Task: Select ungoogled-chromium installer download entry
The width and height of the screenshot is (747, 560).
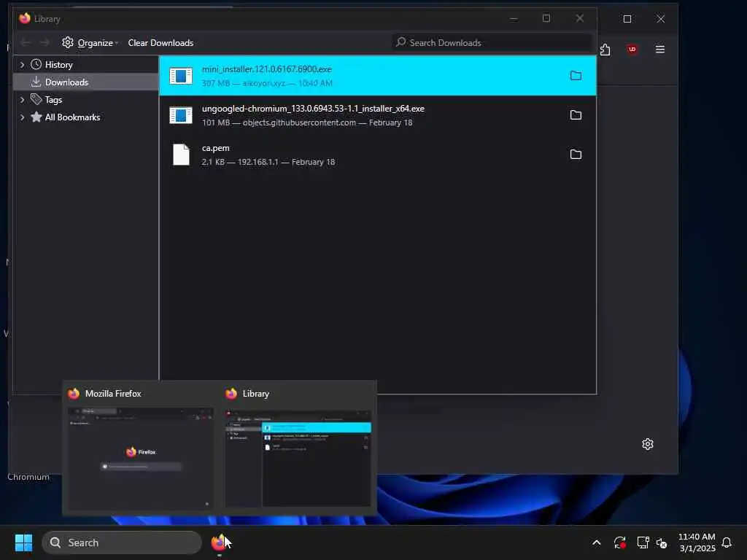Action: [377, 115]
